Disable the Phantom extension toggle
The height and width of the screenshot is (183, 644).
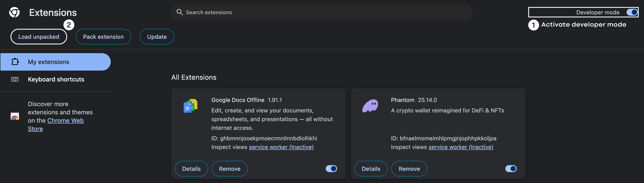pos(511,169)
